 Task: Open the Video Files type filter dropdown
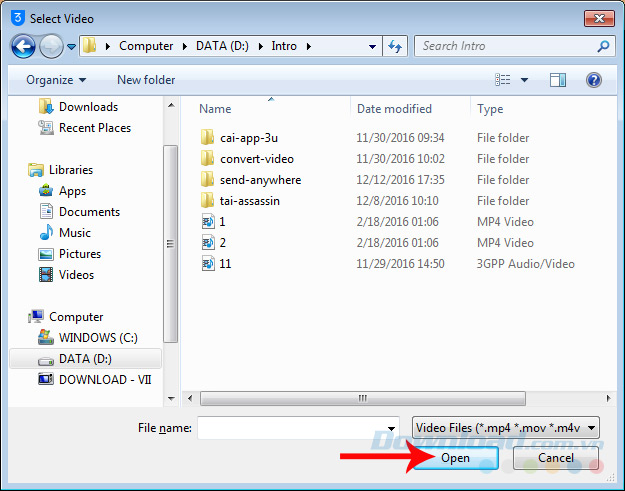pyautogui.click(x=505, y=428)
